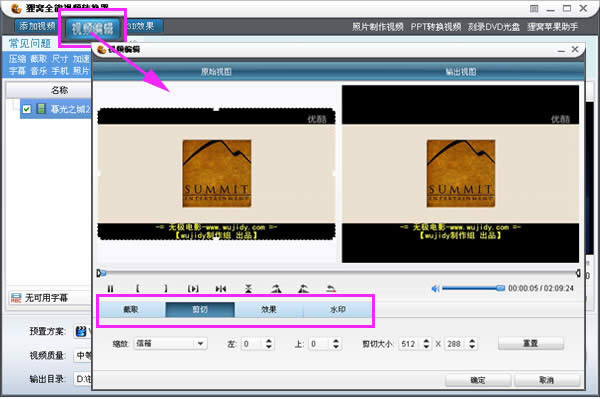This screenshot has width=600, height=399.
Task: Click the 确定 button
Action: pyautogui.click(x=478, y=380)
